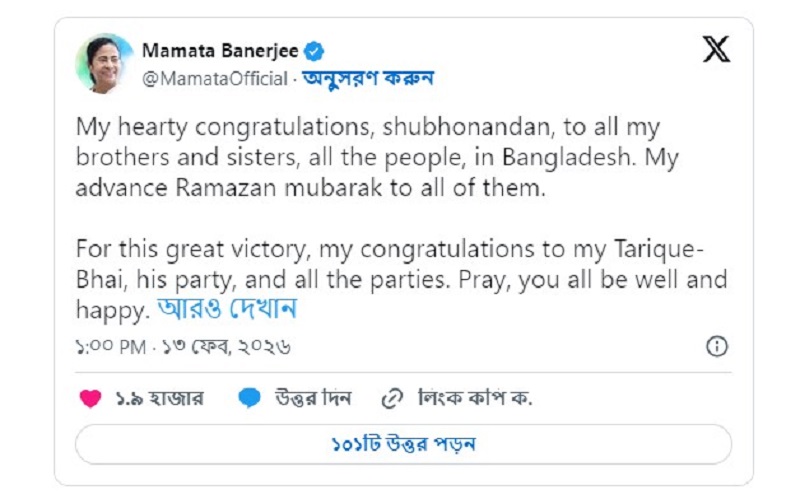Click the ১:০০ PM time stamp
Viewport: 800px width, 499px height.
111,346
